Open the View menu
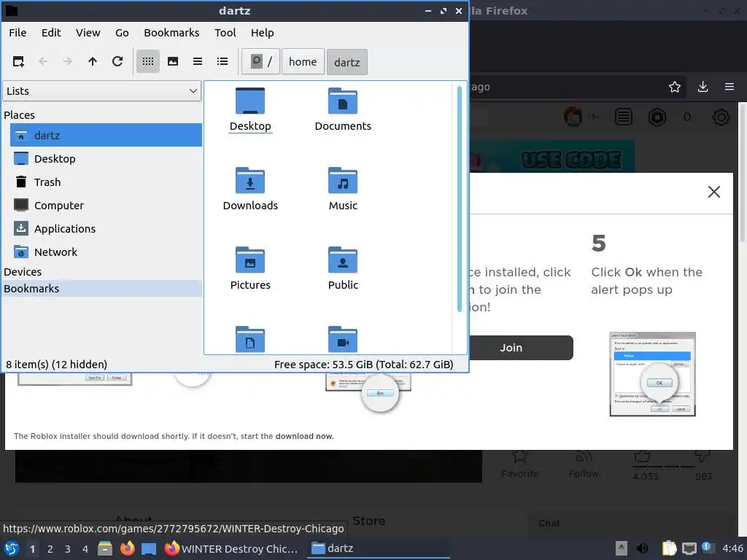747x560 pixels. coord(88,33)
